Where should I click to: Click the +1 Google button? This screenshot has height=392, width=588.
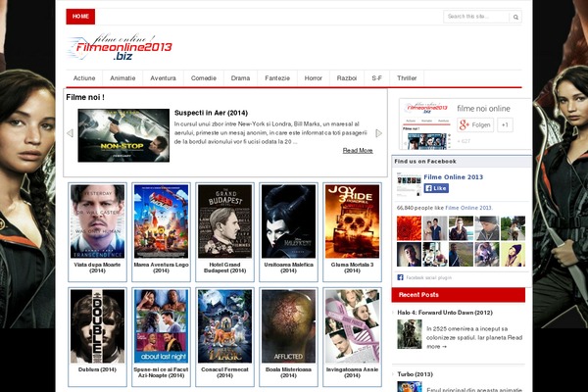coord(505,124)
